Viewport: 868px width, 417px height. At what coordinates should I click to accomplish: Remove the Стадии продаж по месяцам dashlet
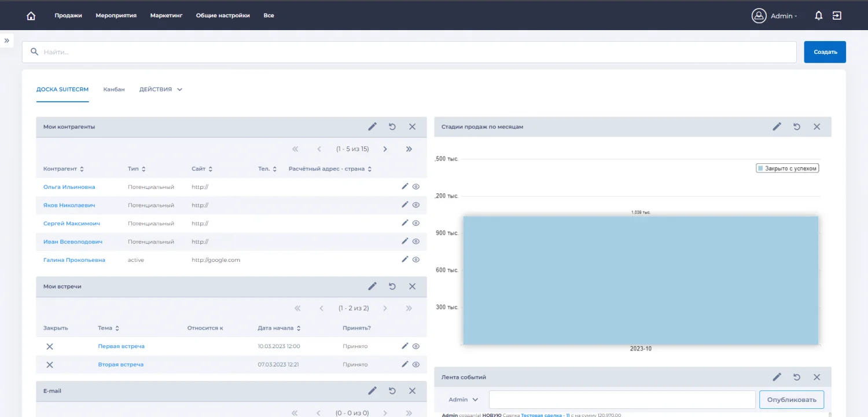(x=816, y=126)
